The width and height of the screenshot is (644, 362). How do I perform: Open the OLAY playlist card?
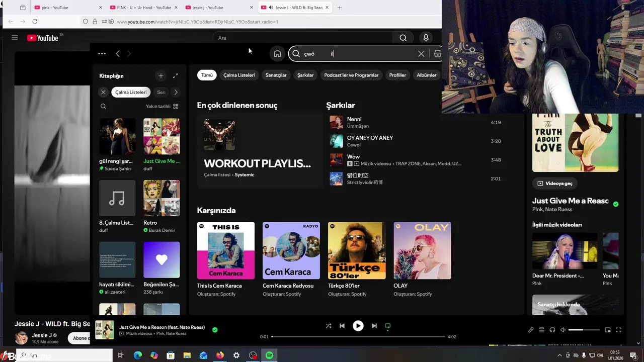click(x=422, y=259)
